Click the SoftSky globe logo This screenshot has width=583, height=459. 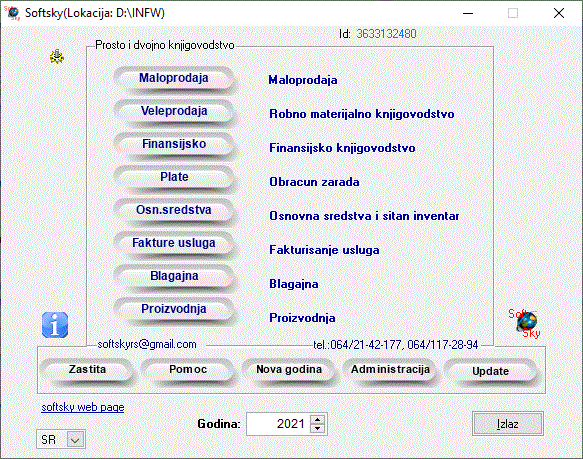pos(525,323)
